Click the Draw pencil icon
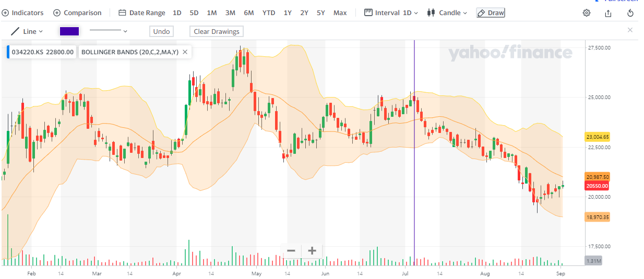Screen dimensions: 644x279 point(482,13)
